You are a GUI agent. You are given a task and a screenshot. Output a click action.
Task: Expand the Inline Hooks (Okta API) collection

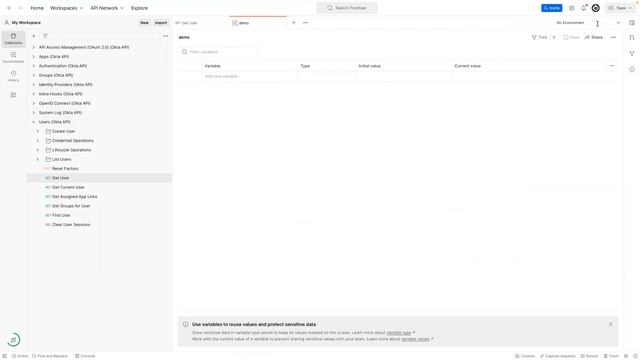click(34, 94)
